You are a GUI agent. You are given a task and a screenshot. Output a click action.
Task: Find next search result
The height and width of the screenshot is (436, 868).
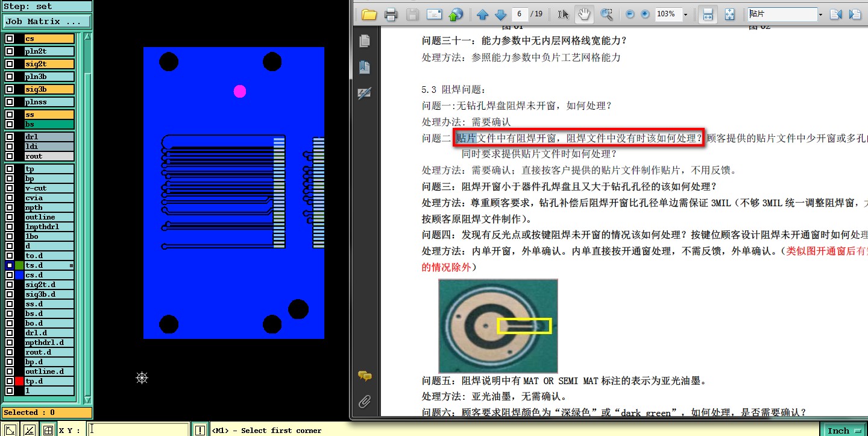pos(855,14)
